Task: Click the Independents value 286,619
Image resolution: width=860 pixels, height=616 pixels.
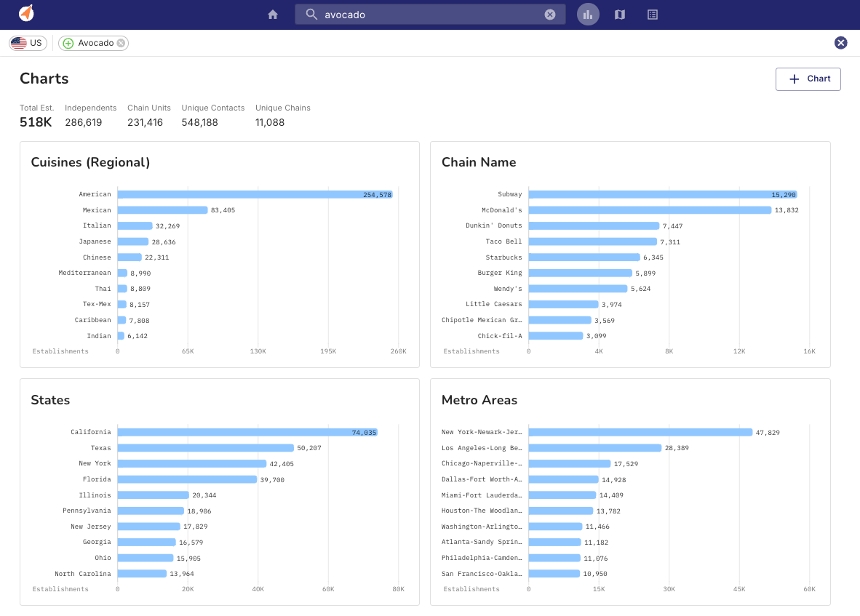Action: coord(84,122)
